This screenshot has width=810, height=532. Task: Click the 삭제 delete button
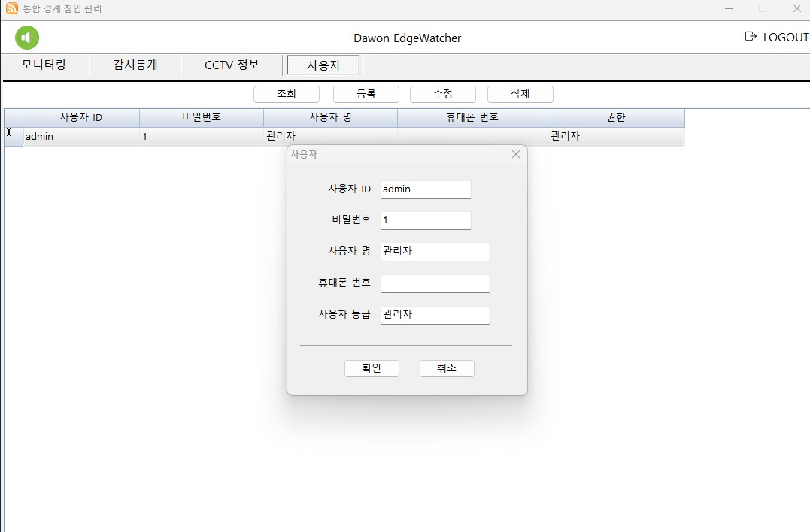(520, 94)
